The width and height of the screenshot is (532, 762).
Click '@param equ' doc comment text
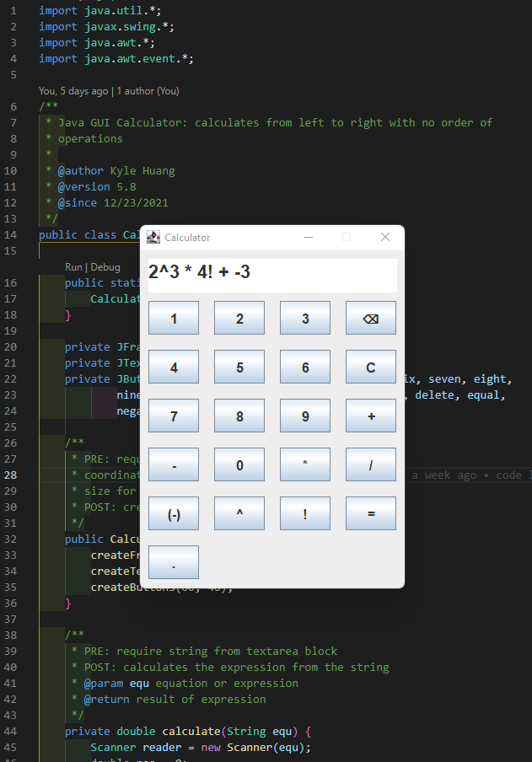tap(116, 683)
